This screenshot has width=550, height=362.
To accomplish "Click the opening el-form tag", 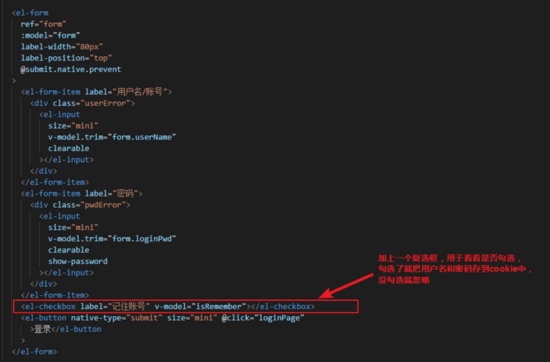I will click(x=30, y=13).
